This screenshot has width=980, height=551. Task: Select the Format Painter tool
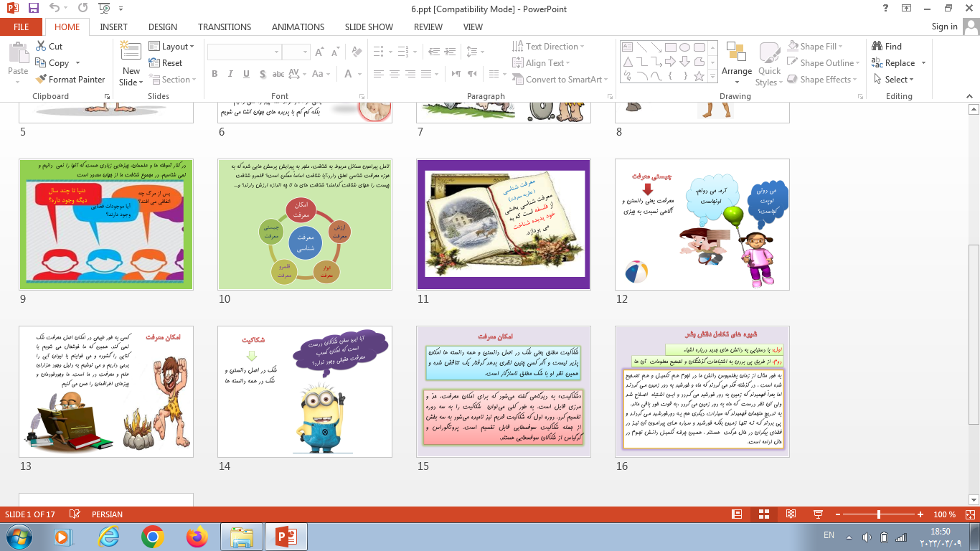coord(70,80)
